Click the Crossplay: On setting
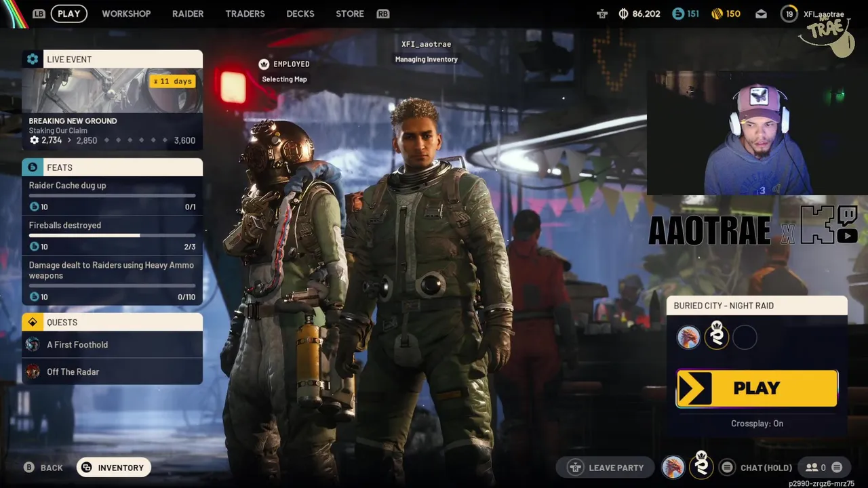Screen dimensions: 868x488 (x=757, y=424)
